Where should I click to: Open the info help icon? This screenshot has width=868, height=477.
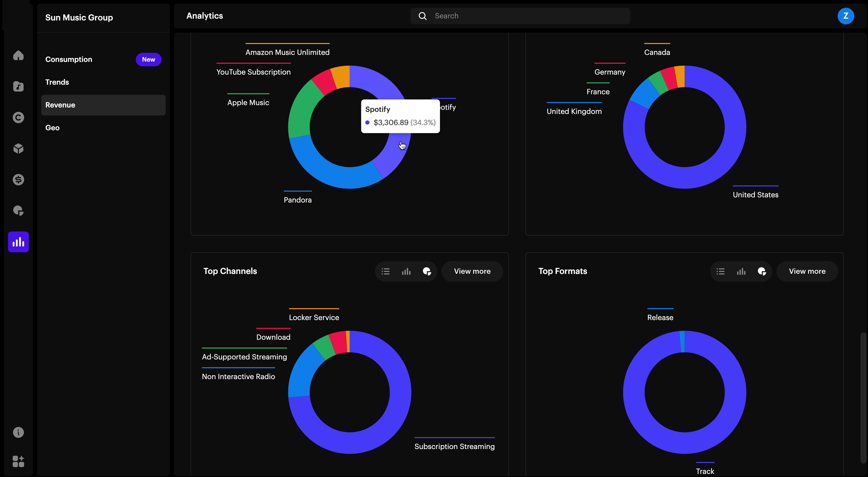(x=18, y=432)
